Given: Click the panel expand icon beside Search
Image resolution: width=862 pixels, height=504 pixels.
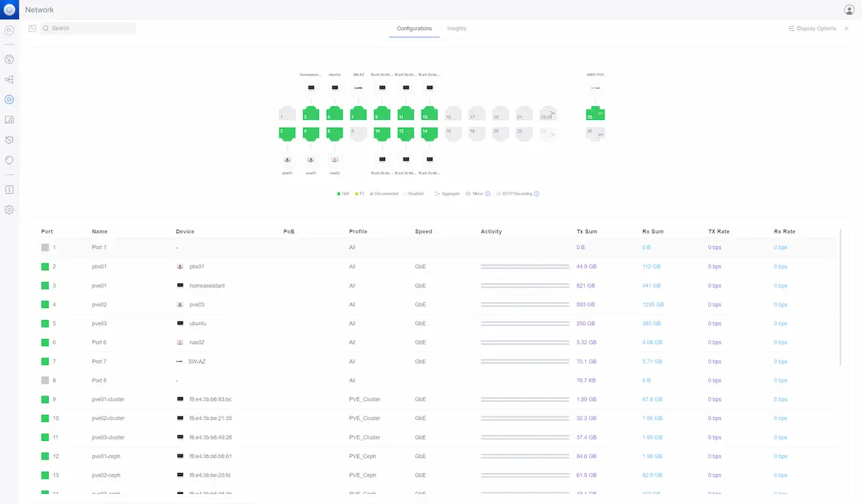Looking at the screenshot, I should click(32, 28).
